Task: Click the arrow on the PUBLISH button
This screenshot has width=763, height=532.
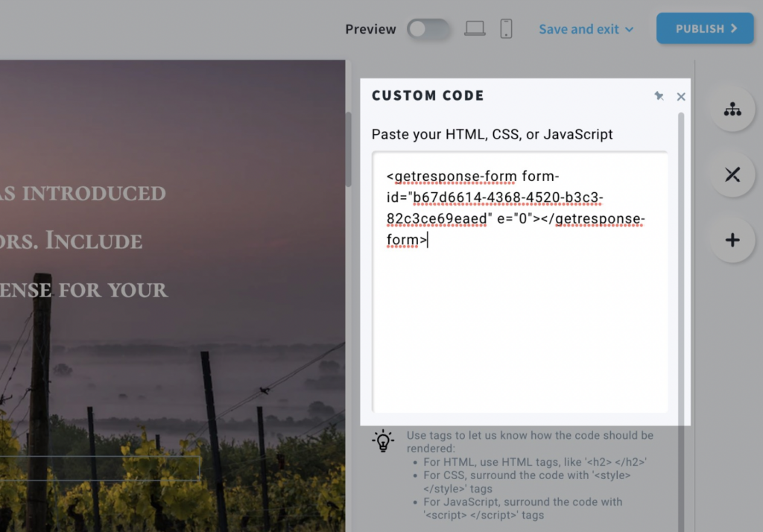Action: point(734,29)
